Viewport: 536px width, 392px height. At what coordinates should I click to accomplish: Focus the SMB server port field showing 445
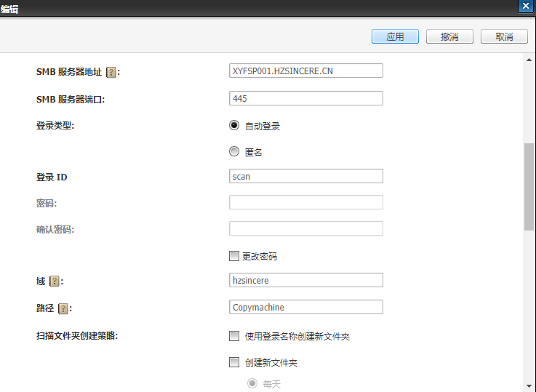click(x=305, y=98)
